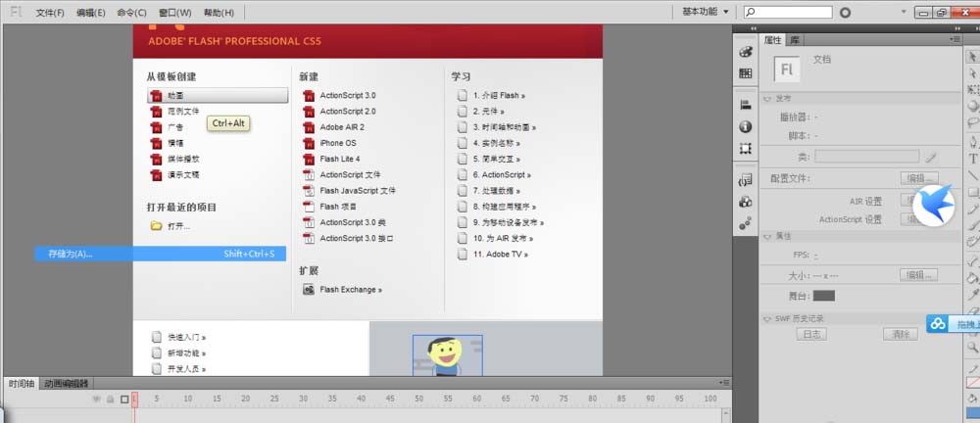Screen dimensions: 980x423
Task: Open 打开... recent item folder
Action: (170, 226)
